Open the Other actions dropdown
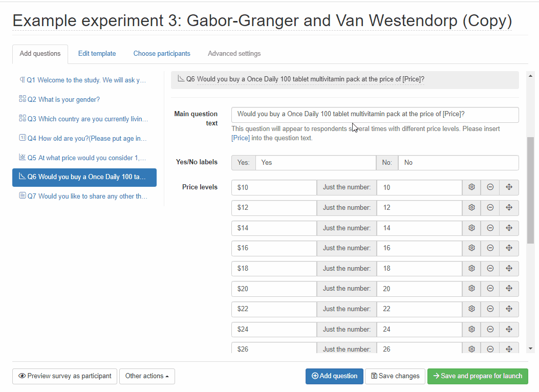This screenshot has height=392, width=539. pos(147,376)
